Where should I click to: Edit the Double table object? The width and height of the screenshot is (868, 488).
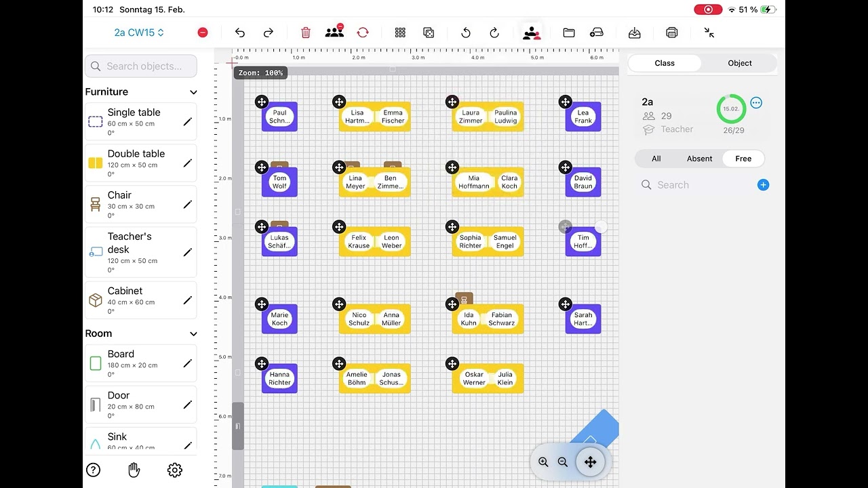pyautogui.click(x=188, y=163)
